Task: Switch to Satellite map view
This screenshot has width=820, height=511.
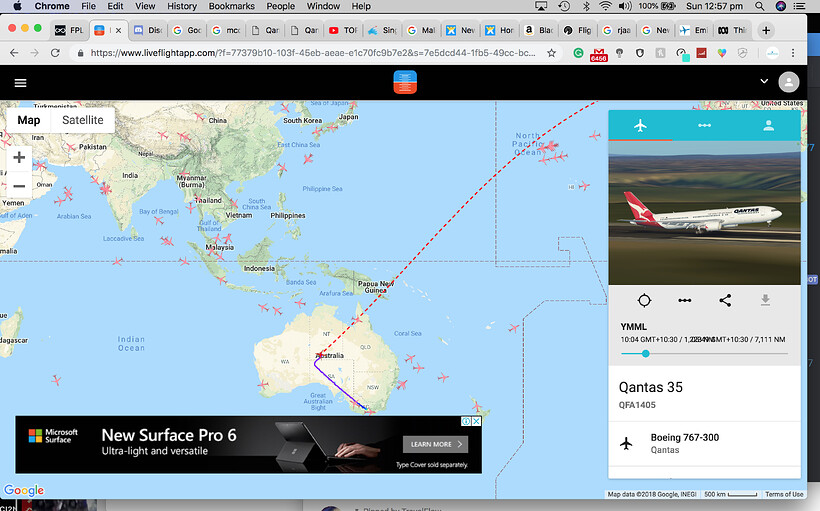Action: [83, 120]
